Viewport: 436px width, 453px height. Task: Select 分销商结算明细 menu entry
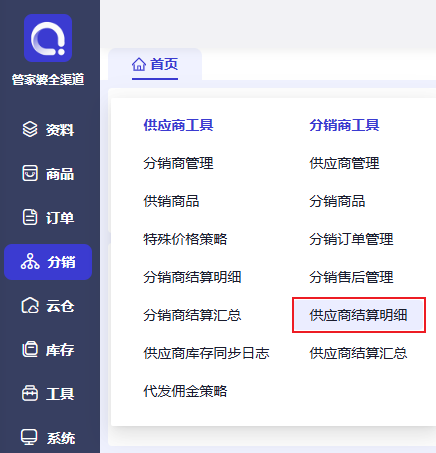point(192,277)
